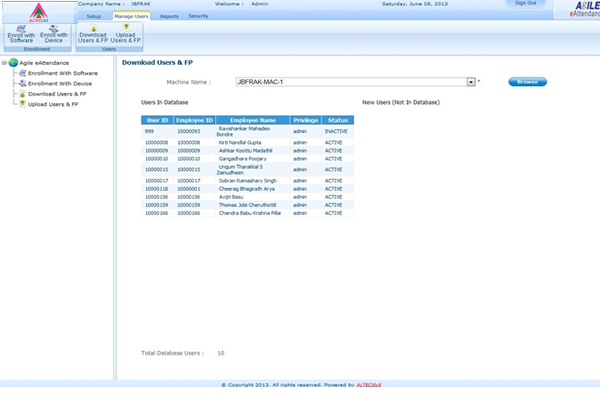600x412 pixels.
Task: Click the Agile eAttendance globe icon
Action: [13, 62]
